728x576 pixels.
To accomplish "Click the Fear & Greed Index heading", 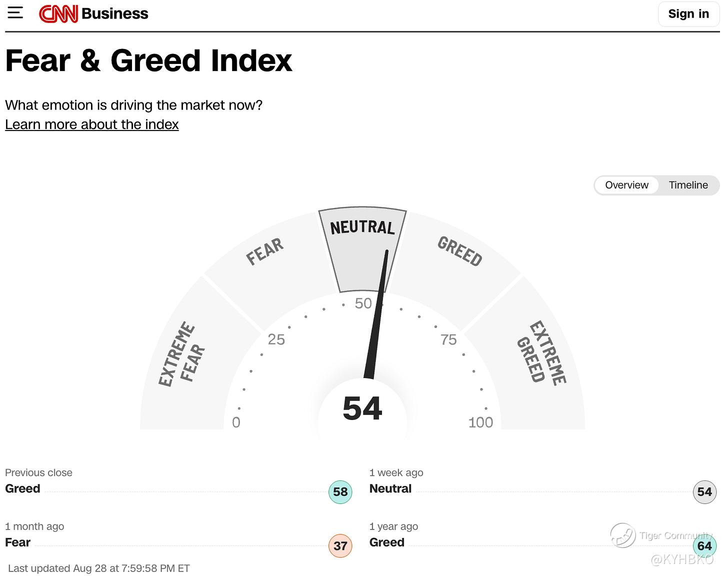I will click(x=148, y=61).
